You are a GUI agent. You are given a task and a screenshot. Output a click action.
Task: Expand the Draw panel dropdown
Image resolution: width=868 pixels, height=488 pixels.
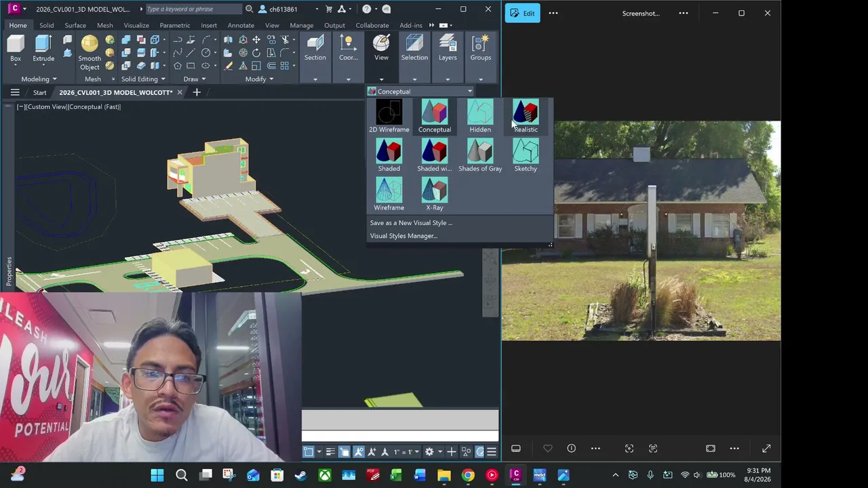[x=195, y=79]
